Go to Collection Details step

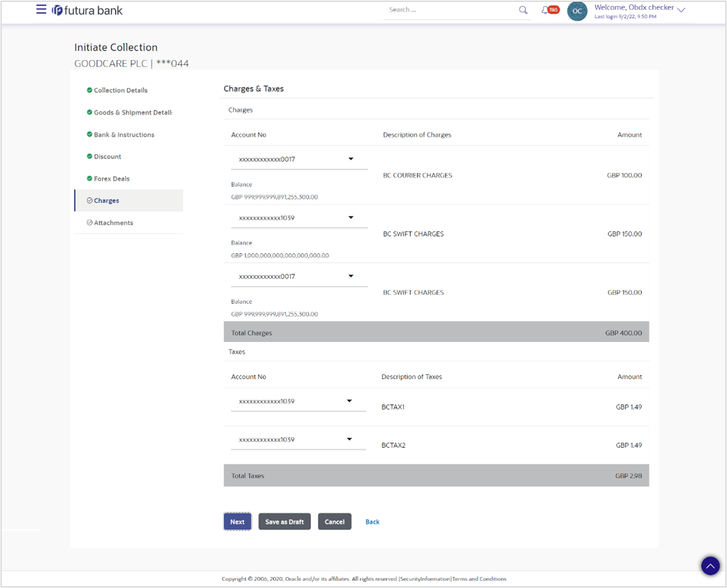point(121,90)
